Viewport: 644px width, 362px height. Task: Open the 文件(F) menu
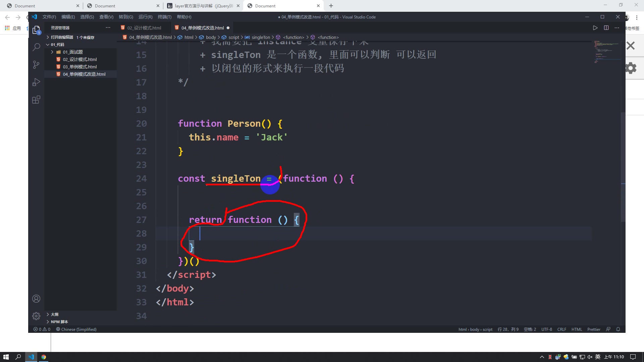click(49, 17)
